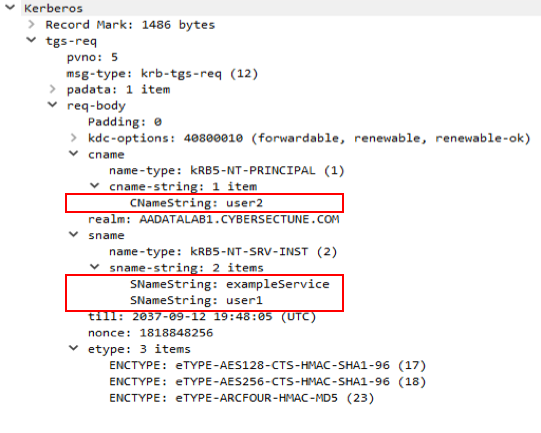Select ENCTYPE ARCFOUR-HMAC-MD5 row
The width and height of the screenshot is (541, 433).
(242, 398)
